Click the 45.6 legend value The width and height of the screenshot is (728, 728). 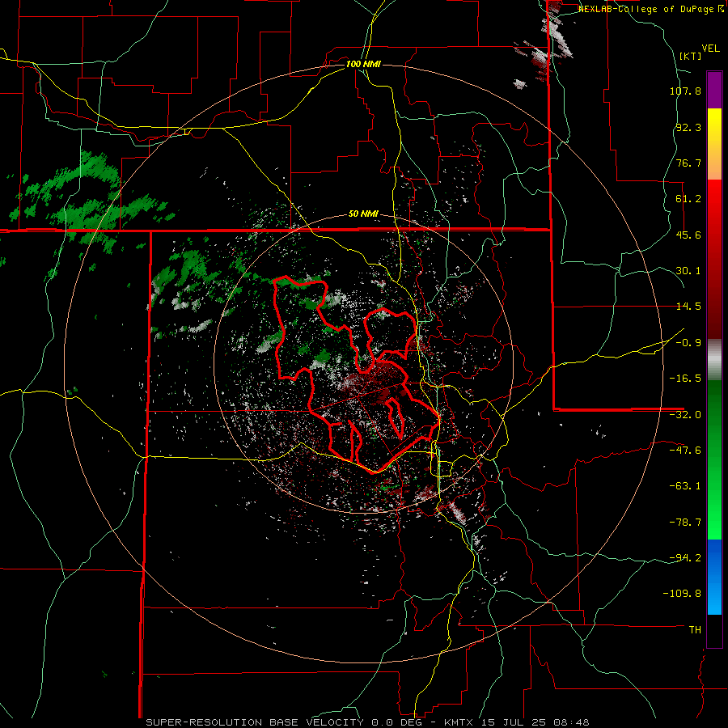[688, 235]
